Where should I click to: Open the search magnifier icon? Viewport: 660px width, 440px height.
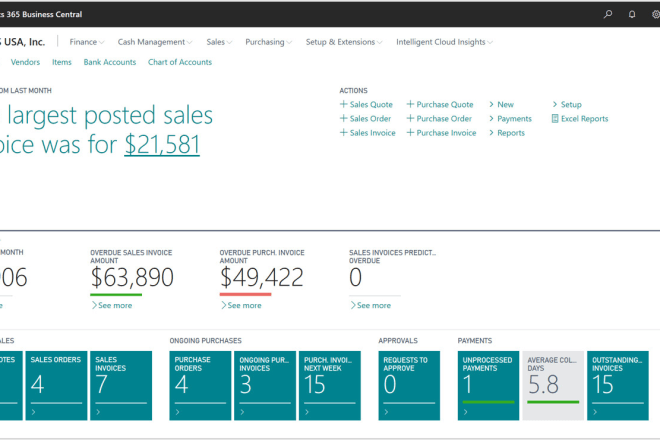[608, 14]
